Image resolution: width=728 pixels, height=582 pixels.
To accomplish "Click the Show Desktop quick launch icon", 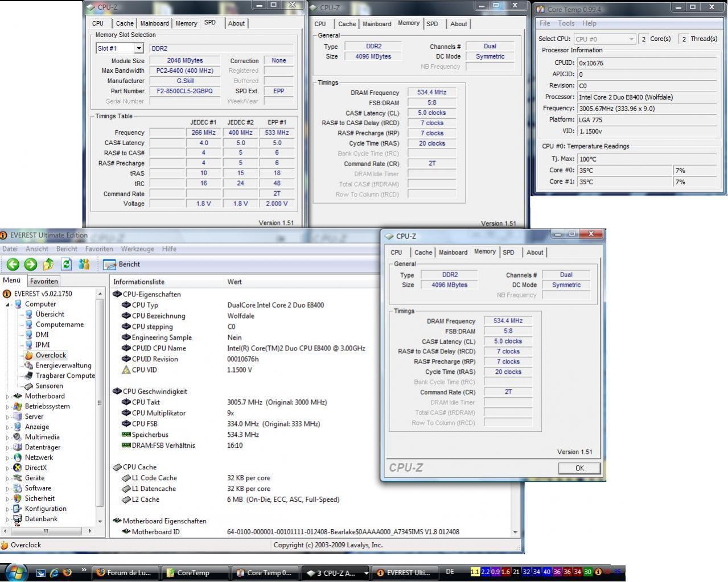I will coord(41,573).
